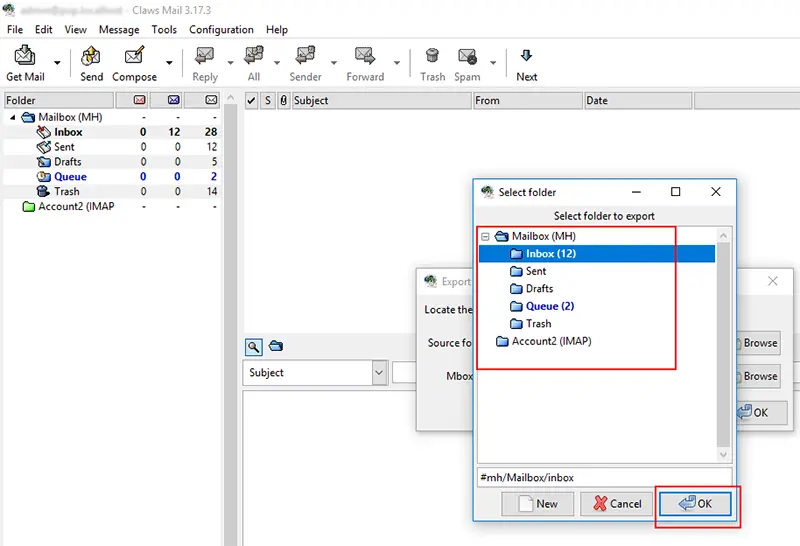Image resolution: width=800 pixels, height=546 pixels.
Task: Click New button in Select folder dialog
Action: coord(538,504)
